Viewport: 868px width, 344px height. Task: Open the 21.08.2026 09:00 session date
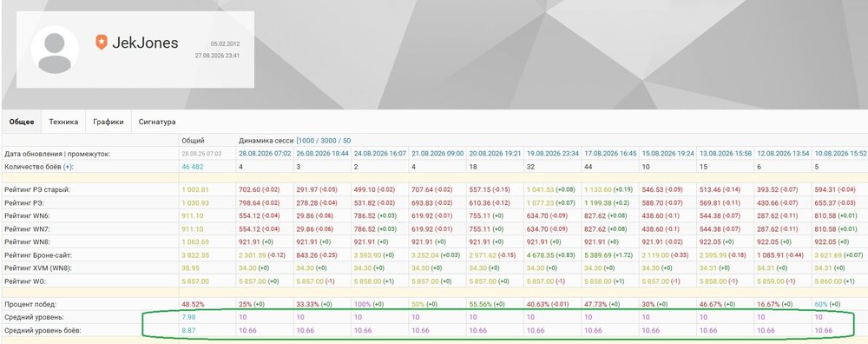[x=437, y=154]
